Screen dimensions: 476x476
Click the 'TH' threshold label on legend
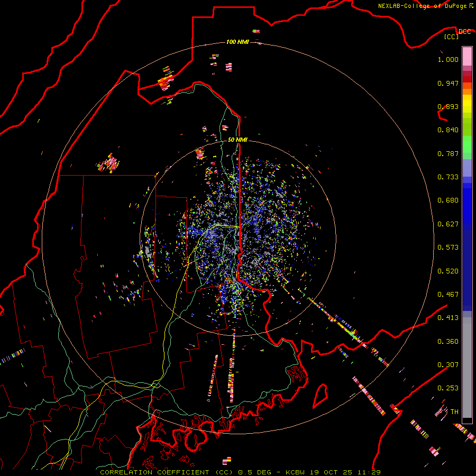pos(454,412)
